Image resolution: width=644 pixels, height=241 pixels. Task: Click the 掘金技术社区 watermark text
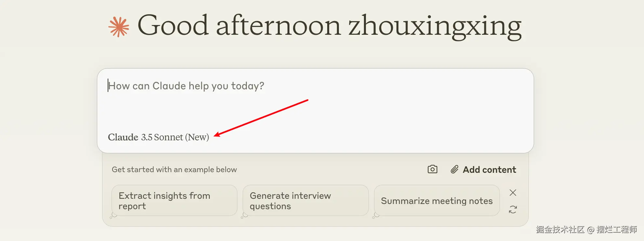coord(560,230)
